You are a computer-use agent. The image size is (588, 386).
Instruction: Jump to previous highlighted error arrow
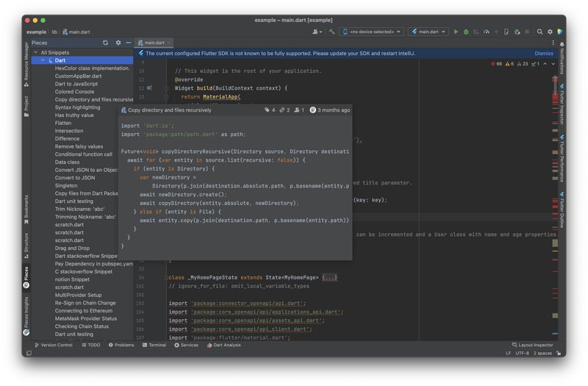point(545,64)
